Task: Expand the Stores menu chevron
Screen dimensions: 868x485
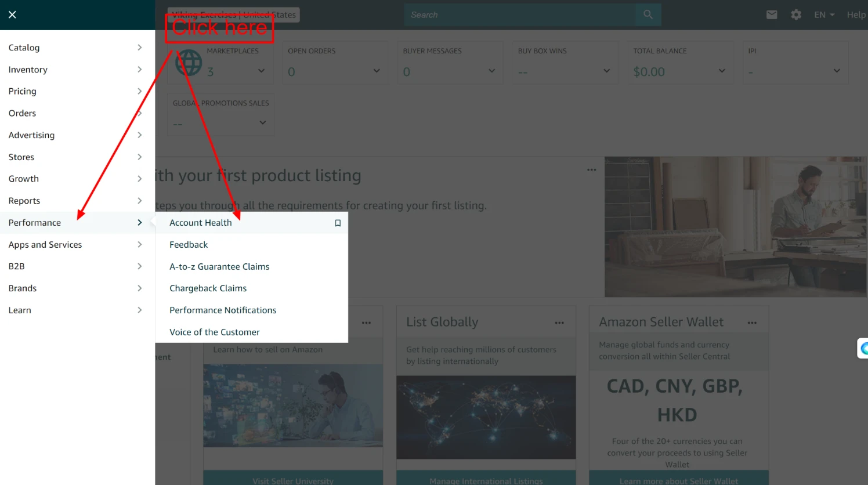Action: coord(139,157)
